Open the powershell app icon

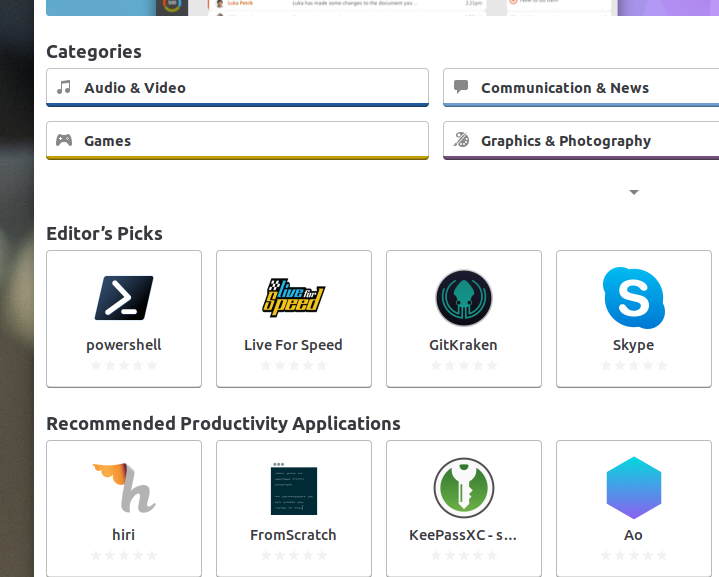pyautogui.click(x=124, y=298)
